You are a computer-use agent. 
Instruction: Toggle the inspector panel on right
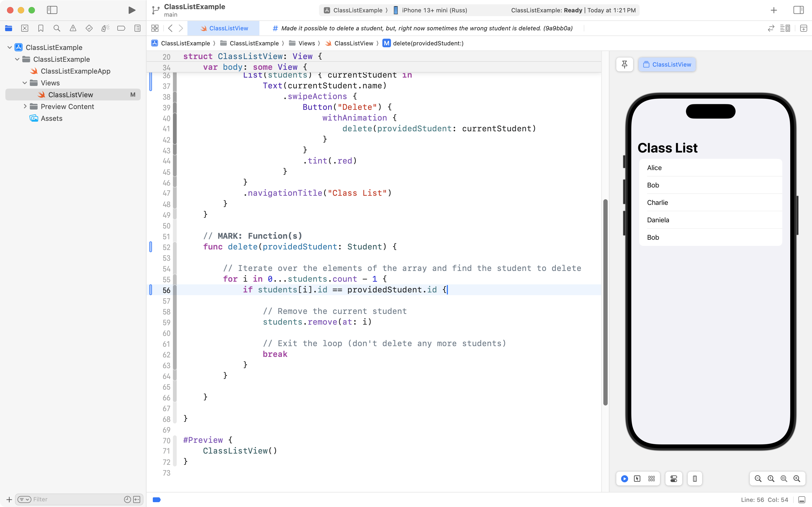pos(799,10)
